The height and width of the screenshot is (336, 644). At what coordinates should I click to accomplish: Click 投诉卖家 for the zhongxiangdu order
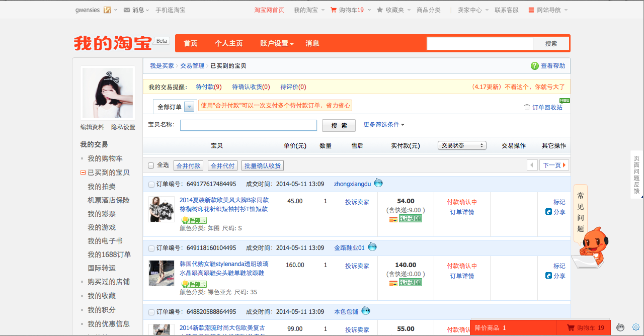pyautogui.click(x=357, y=202)
